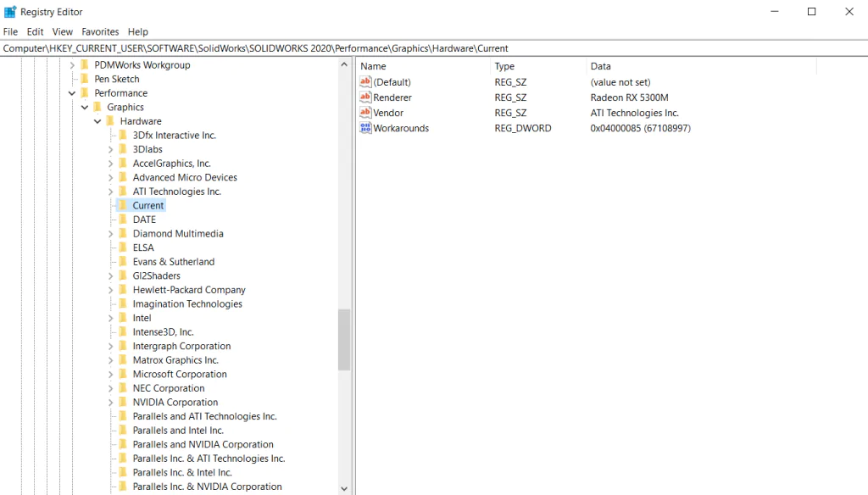The height and width of the screenshot is (495, 868).
Task: Click the (Default) string value icon
Action: [365, 82]
